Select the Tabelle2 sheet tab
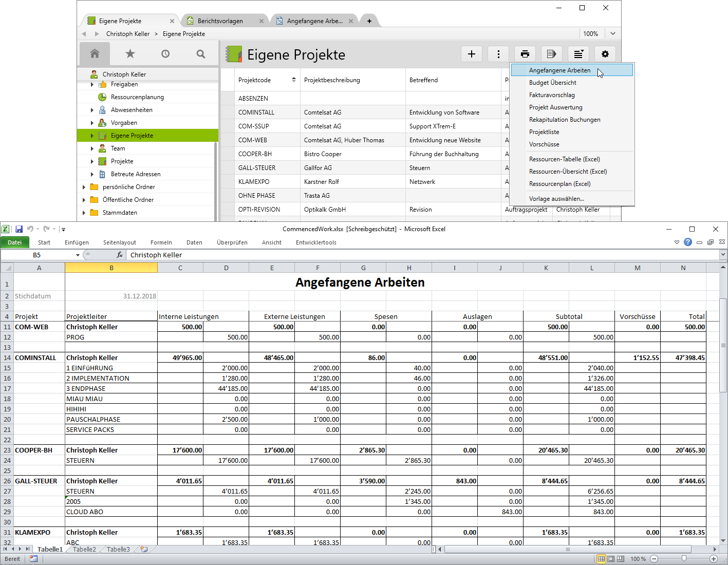 pyautogui.click(x=84, y=549)
